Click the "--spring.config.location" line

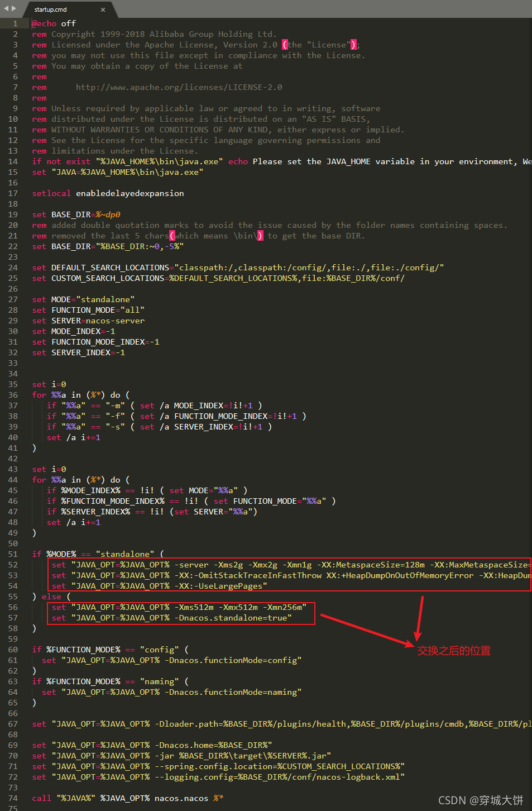[218, 766]
